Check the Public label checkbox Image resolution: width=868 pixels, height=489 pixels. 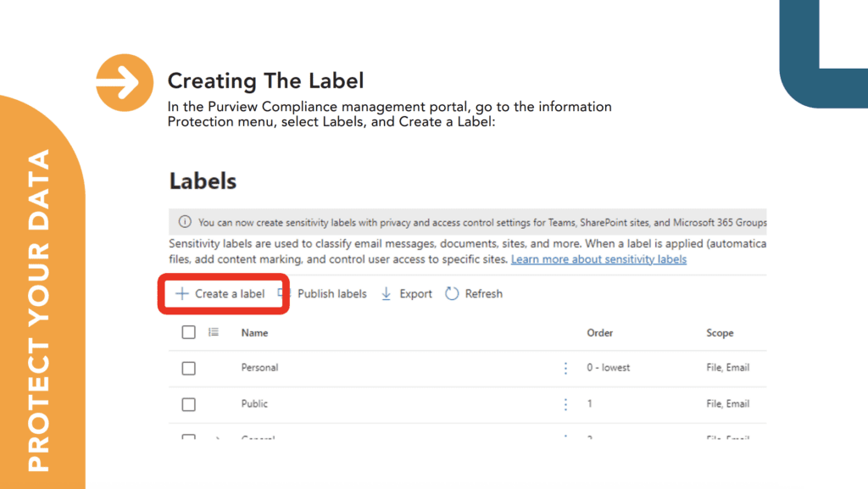(x=189, y=404)
